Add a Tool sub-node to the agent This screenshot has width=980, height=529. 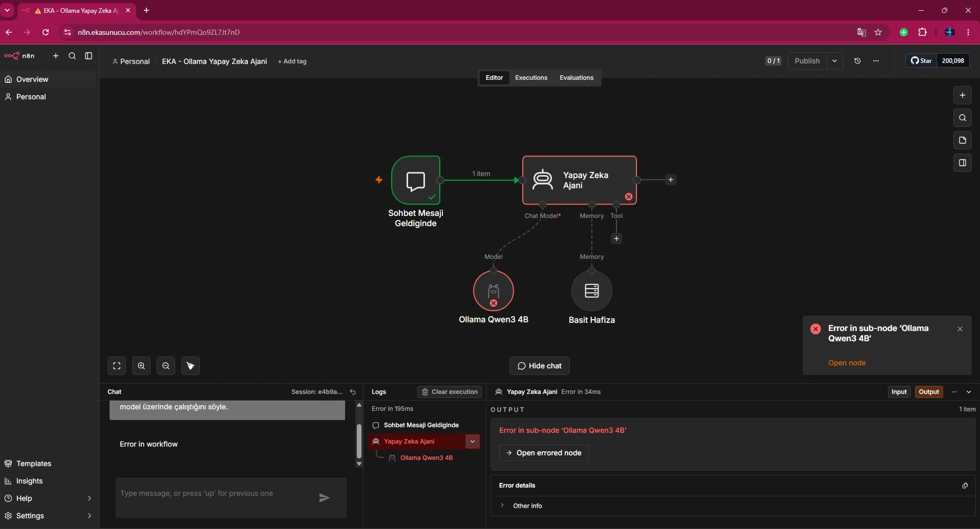(x=616, y=238)
